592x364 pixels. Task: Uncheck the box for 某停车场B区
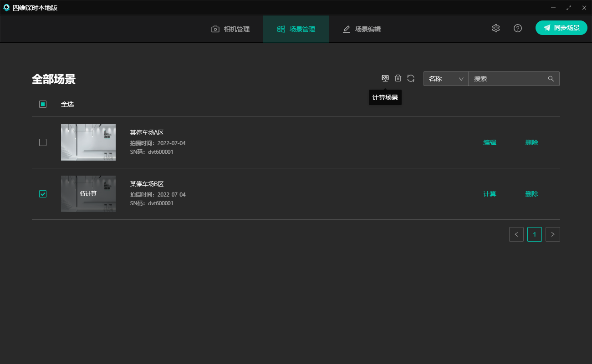pyautogui.click(x=43, y=194)
